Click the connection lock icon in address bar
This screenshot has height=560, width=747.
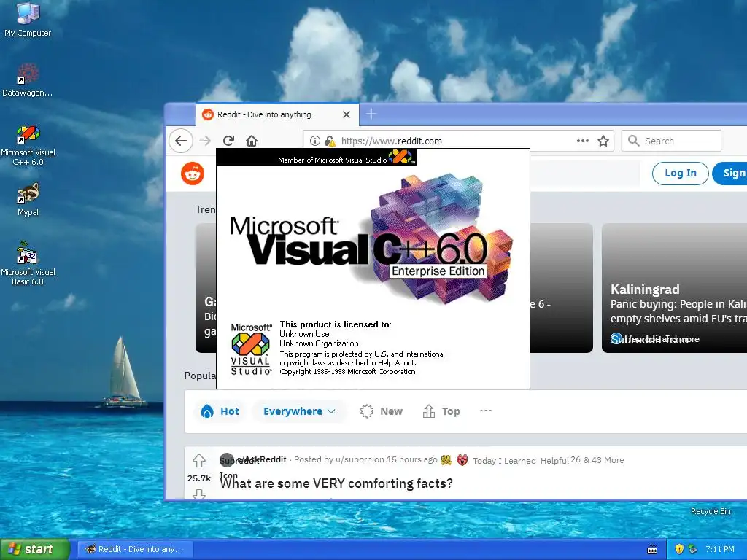coord(330,141)
